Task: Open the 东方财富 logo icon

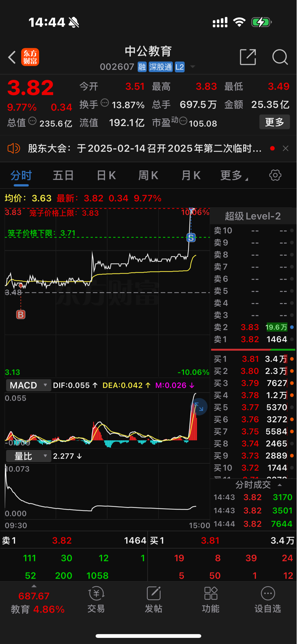Action: click(30, 57)
